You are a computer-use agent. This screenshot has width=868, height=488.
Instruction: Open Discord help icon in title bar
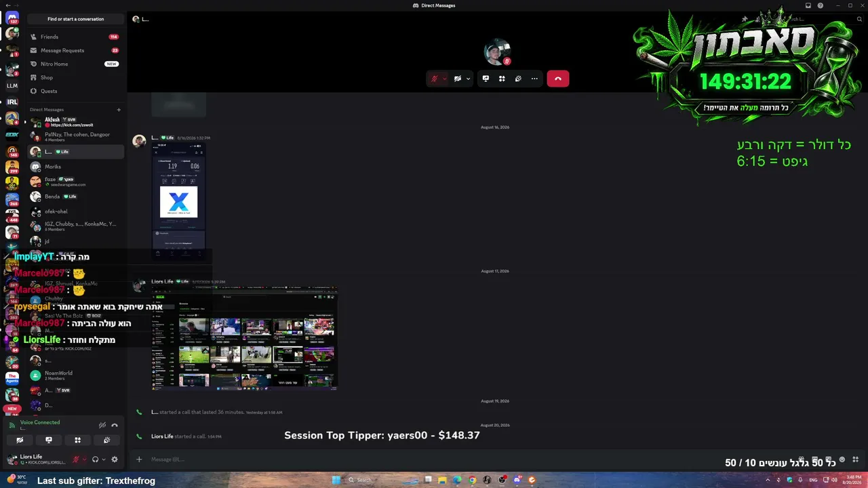click(x=821, y=5)
